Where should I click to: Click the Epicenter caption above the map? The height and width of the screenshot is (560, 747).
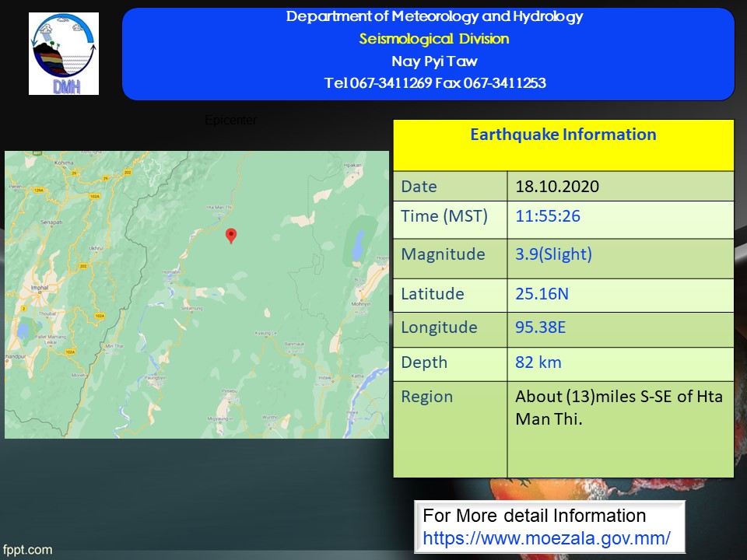pyautogui.click(x=230, y=121)
